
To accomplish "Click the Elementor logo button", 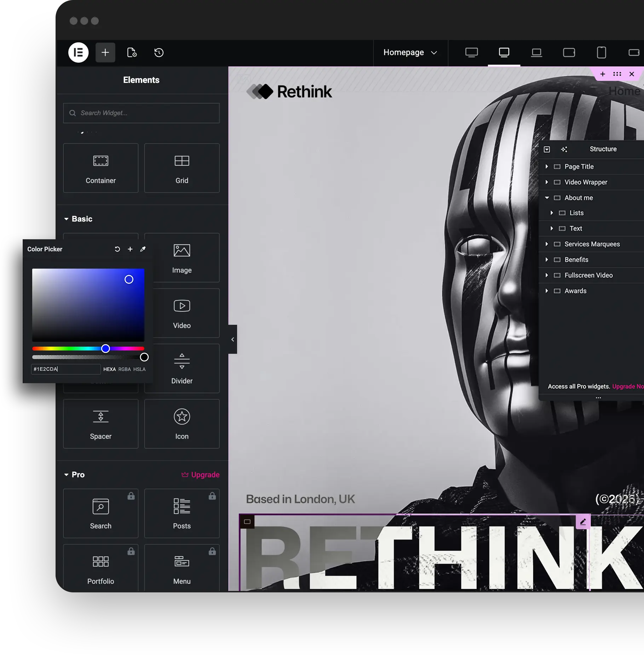I will [78, 53].
